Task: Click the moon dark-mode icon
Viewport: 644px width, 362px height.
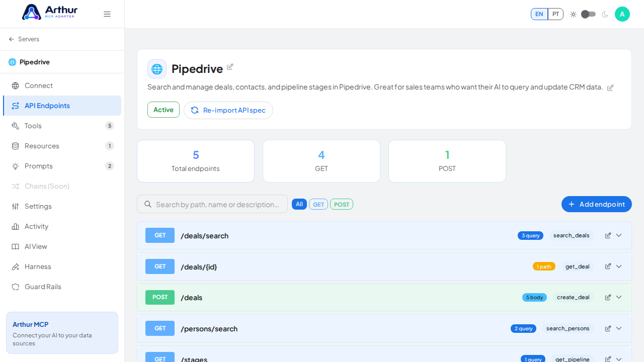Action: coord(605,14)
